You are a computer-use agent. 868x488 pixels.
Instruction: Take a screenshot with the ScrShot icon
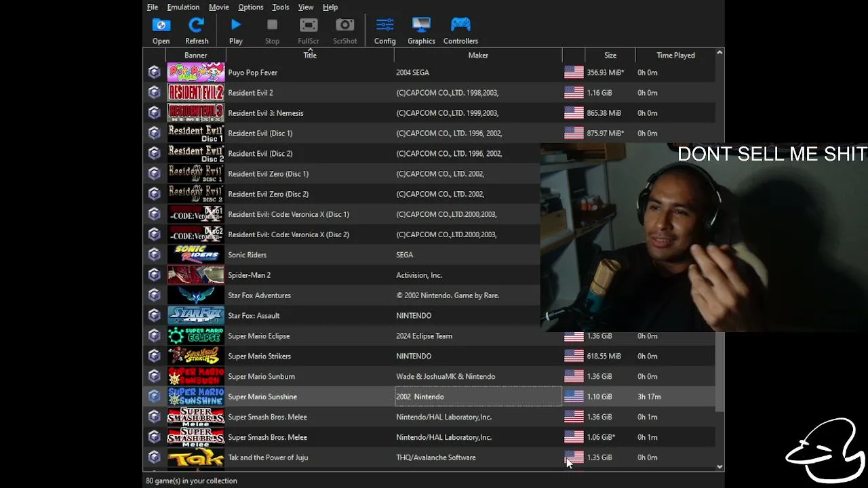tap(344, 30)
